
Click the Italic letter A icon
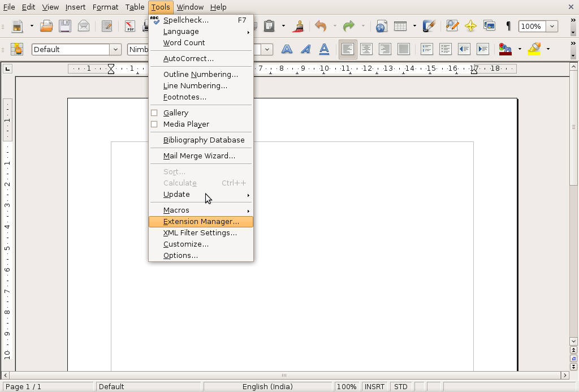[x=306, y=49]
